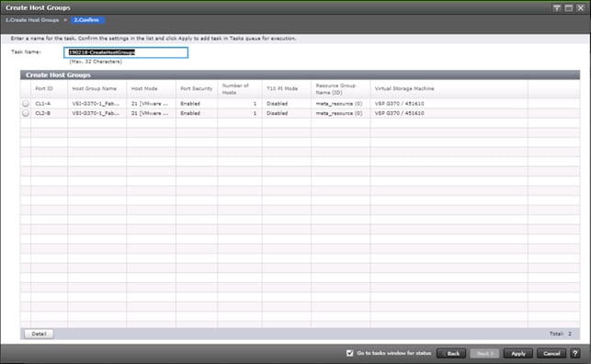Click meta_resource (0) in CL1-A row
Screen dimensions: 591x364
[x=340, y=103]
